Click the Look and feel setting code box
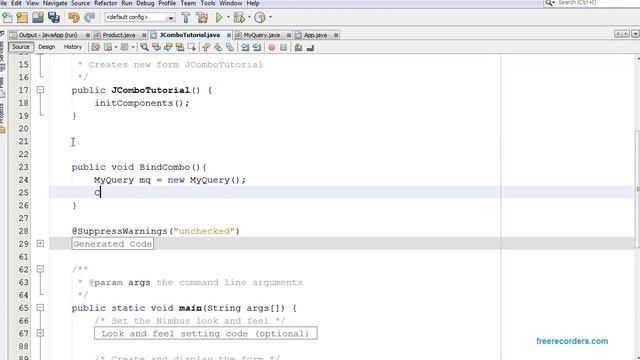Screen dimensions: 640x360 (206, 333)
